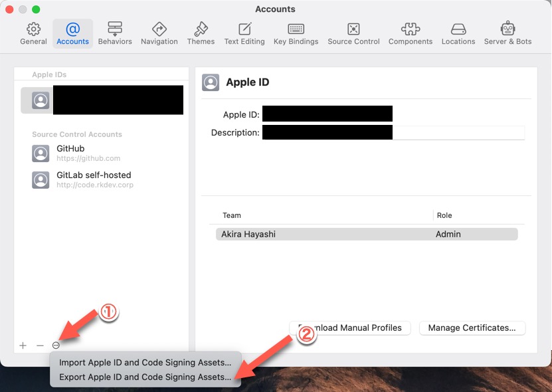Screen dimensions: 552x392
Task: Open the ellipsis actions menu
Action: click(x=56, y=345)
